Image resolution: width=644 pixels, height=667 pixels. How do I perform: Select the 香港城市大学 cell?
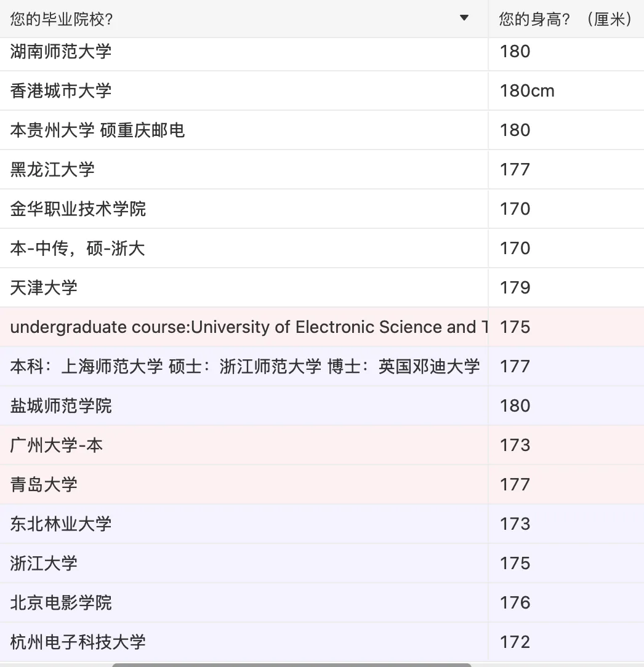pos(61,91)
